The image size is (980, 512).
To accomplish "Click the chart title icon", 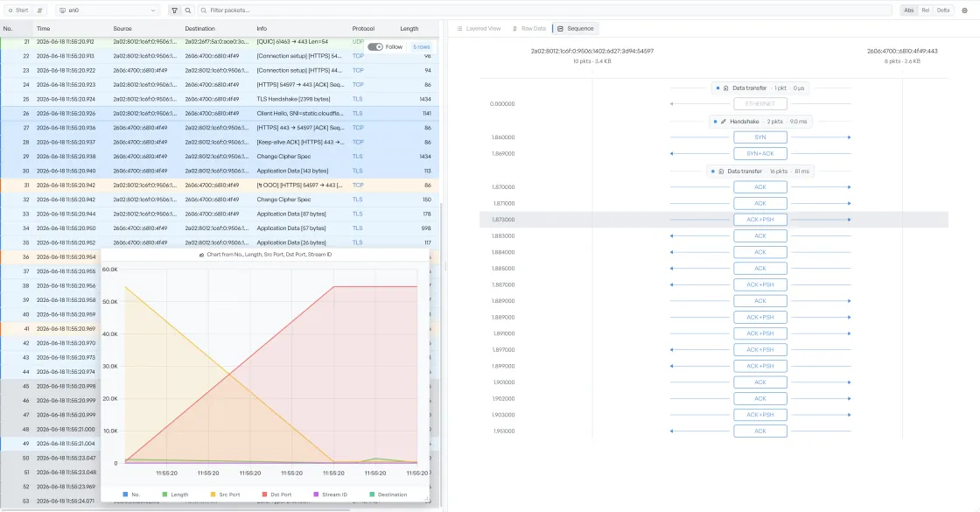I will 201,255.
